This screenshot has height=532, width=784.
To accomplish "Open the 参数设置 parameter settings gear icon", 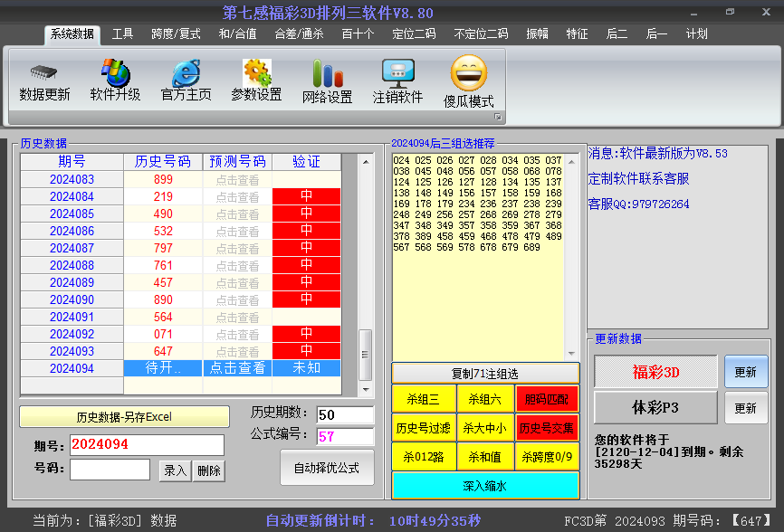I will point(256,80).
